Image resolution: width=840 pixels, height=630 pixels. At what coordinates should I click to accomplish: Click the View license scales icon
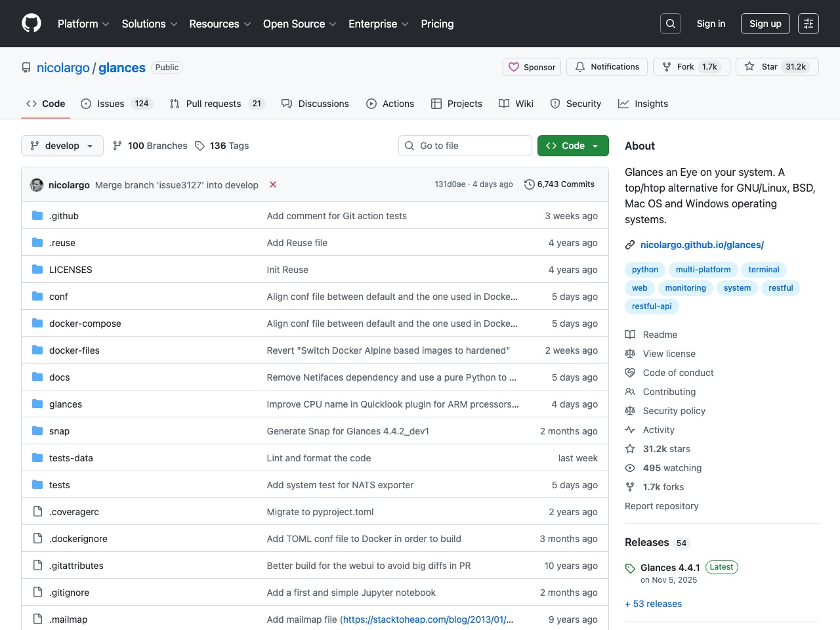630,354
